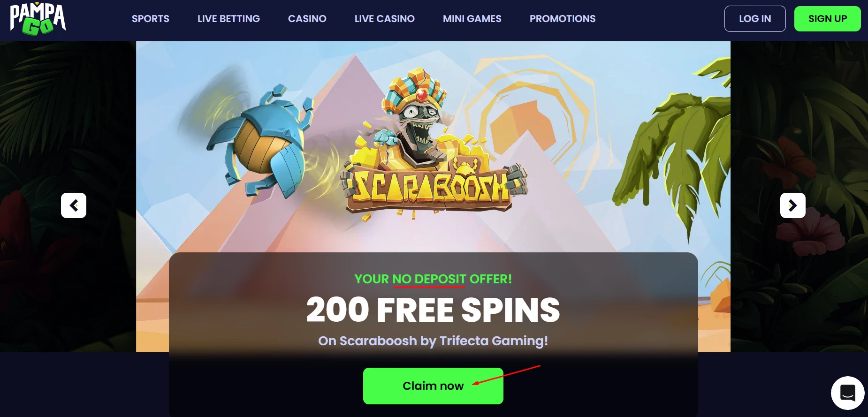Screen dimensions: 868x417
Task: Click the underlined No Deposit text
Action: pyautogui.click(x=429, y=279)
